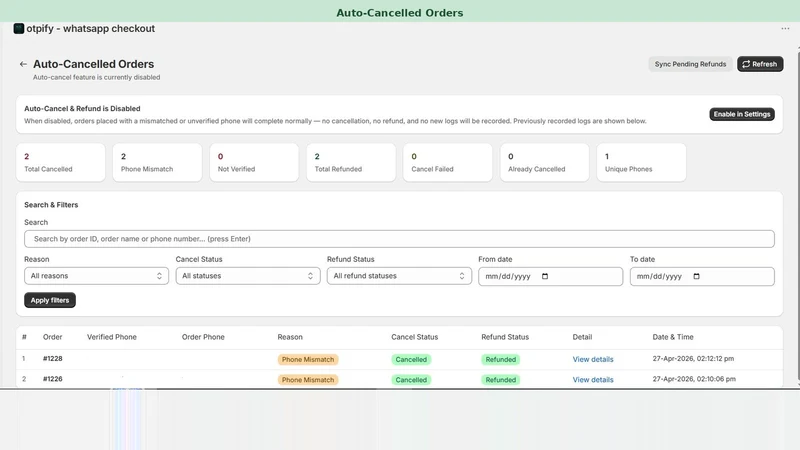Click Cancelled badge in order #1228 row
Viewport: 800px width, 450px height.
411,359
